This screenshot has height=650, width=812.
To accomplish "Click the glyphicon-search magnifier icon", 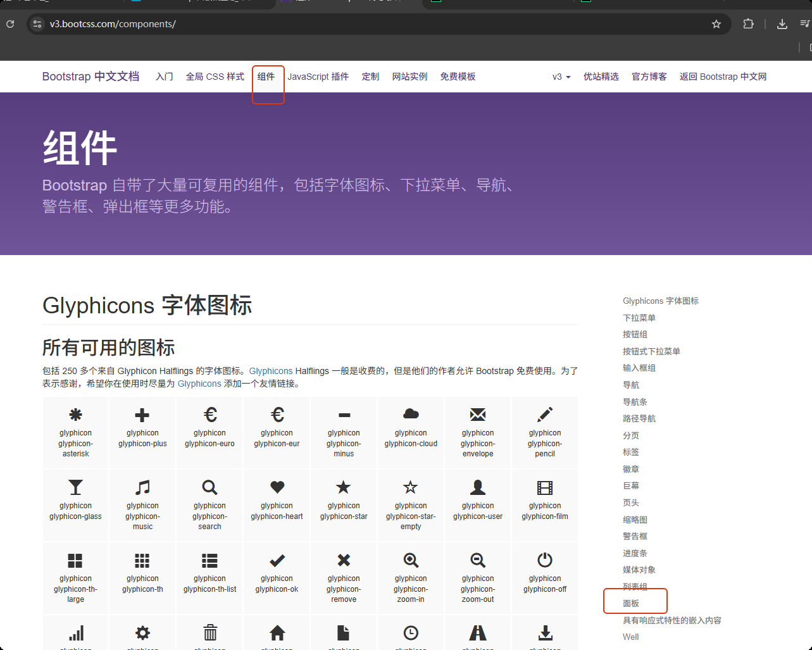I will 209,487.
